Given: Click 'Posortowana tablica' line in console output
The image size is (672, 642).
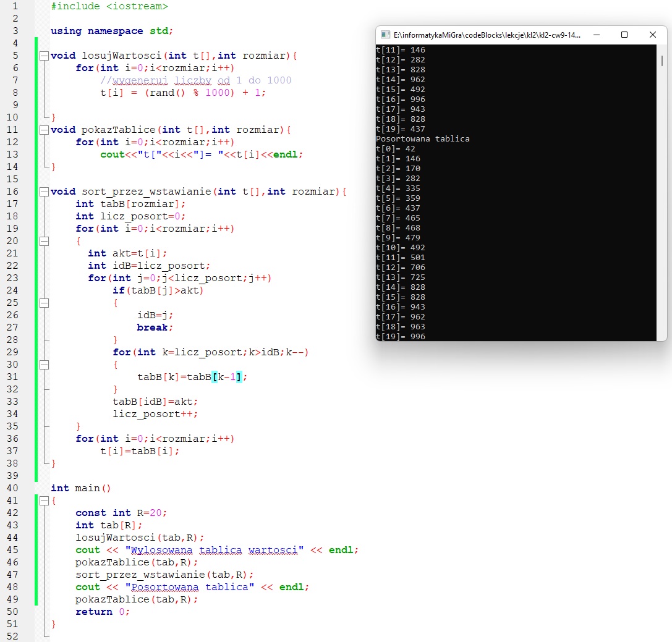Looking at the screenshot, I should 423,139.
